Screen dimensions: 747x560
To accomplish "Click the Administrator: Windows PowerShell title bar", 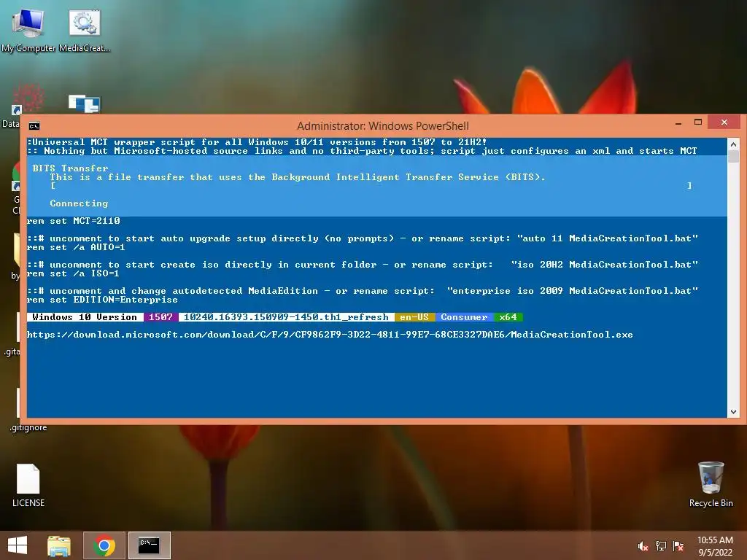I will point(382,125).
